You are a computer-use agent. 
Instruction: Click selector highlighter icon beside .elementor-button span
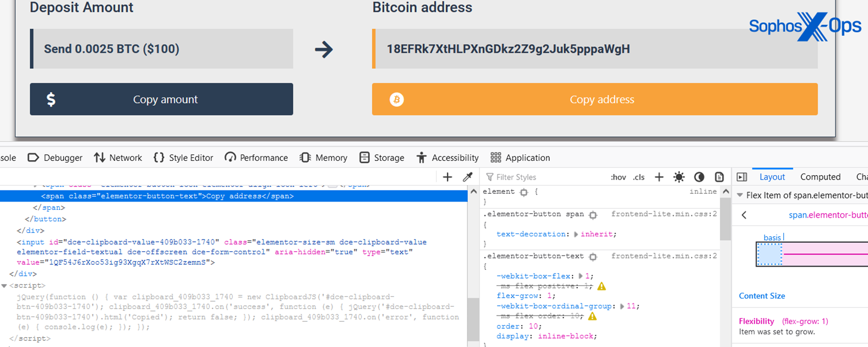pos(593,214)
